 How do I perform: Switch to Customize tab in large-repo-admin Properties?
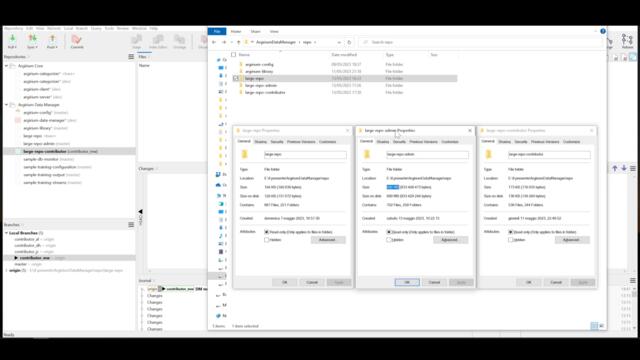(450, 142)
